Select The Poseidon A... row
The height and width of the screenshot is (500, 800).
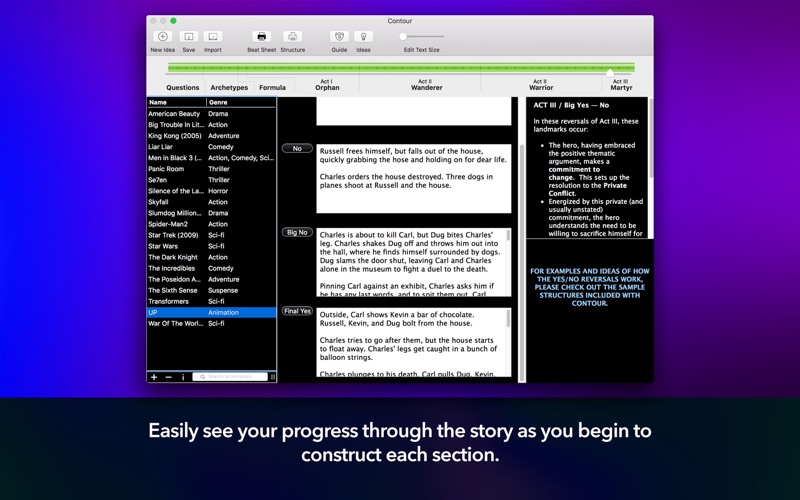[212, 280]
